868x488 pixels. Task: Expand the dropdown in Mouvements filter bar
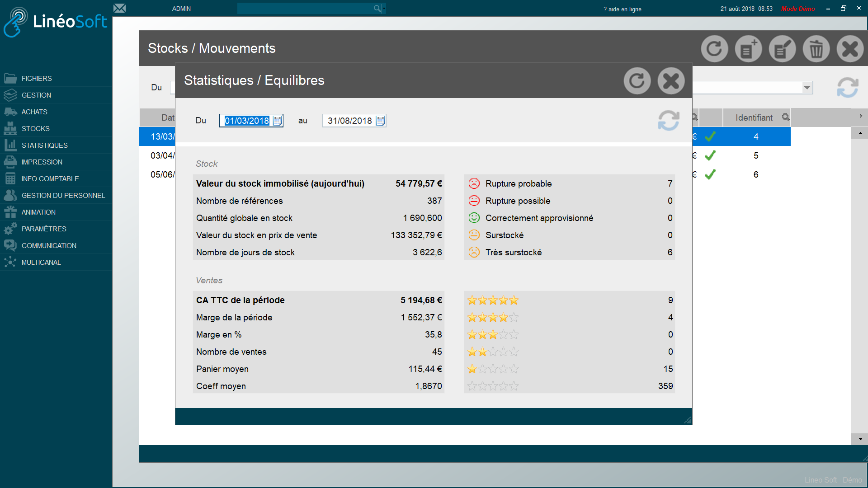coord(807,88)
